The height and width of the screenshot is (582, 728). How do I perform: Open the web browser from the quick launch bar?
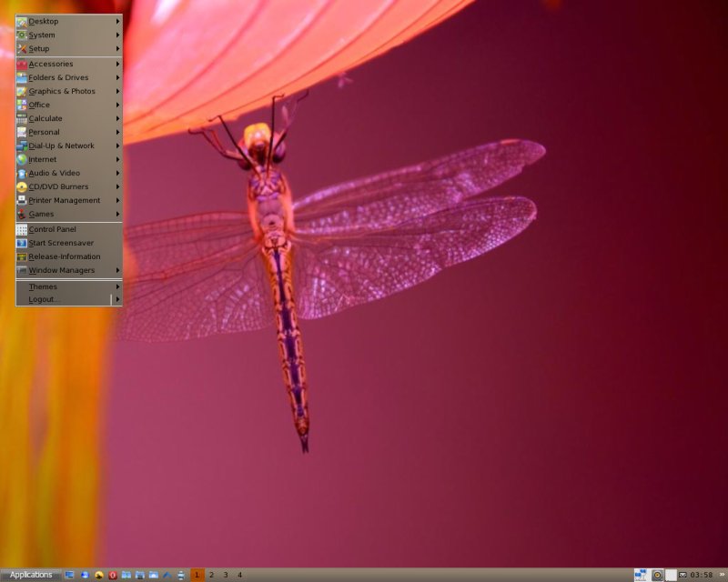(85, 574)
